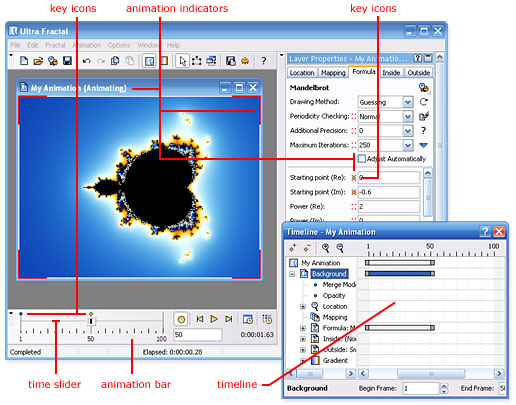Open the Drawing Method dropdown
The width and height of the screenshot is (516, 405).
tap(408, 102)
